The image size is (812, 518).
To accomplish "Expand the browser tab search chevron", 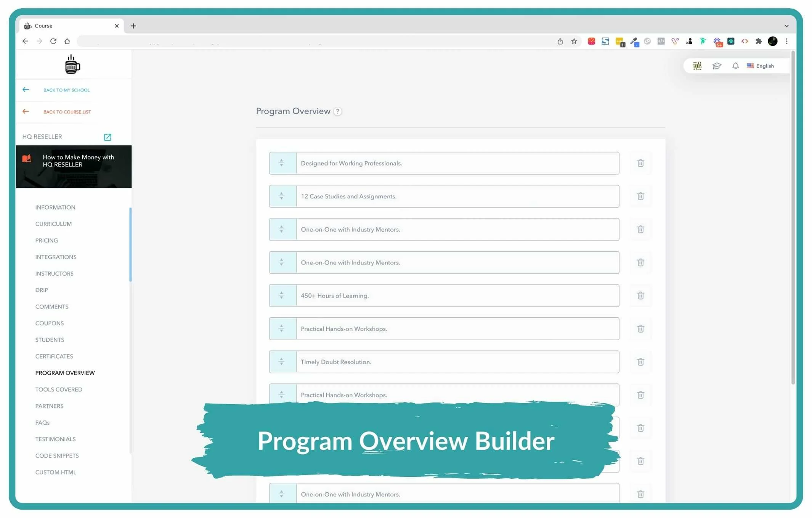I will coord(786,26).
